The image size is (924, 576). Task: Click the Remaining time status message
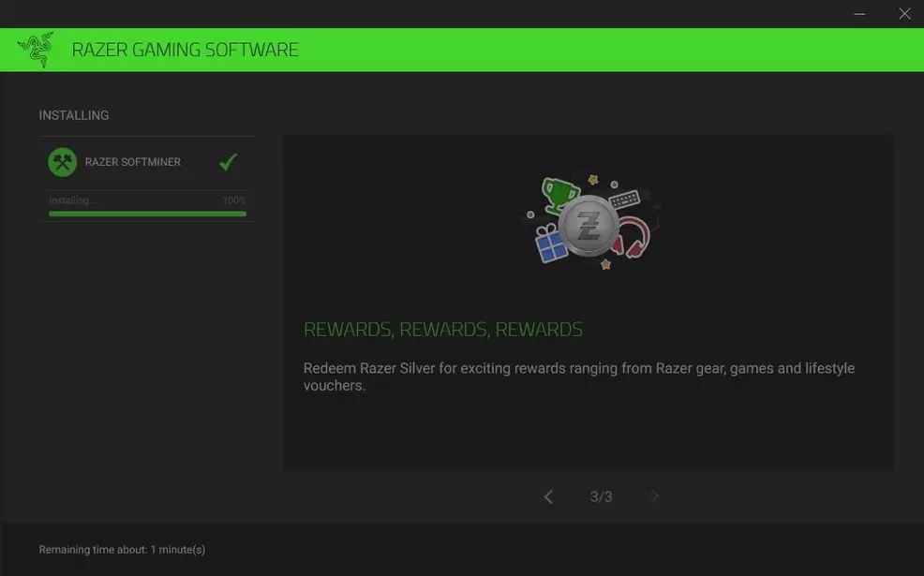tap(122, 550)
